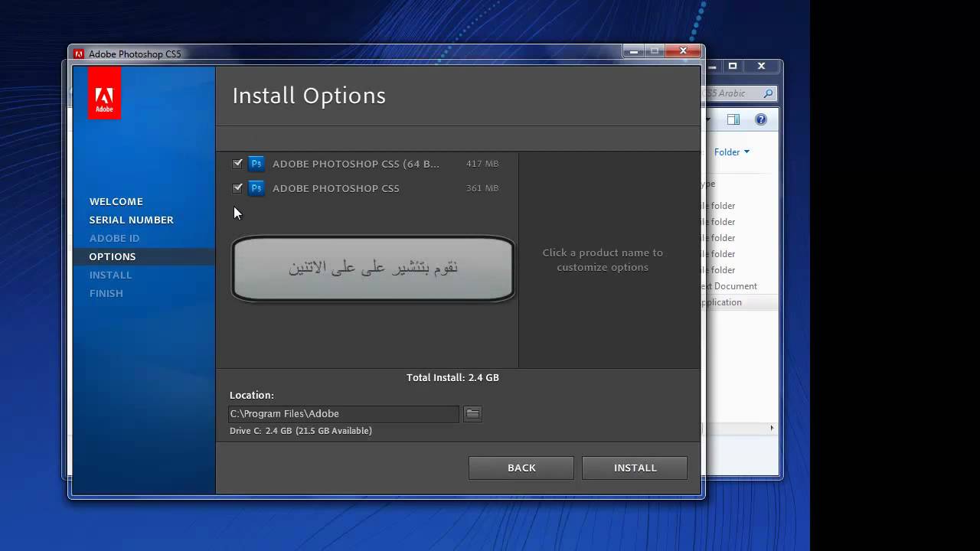This screenshot has height=551, width=980.
Task: Click the install location path field
Action: click(344, 414)
